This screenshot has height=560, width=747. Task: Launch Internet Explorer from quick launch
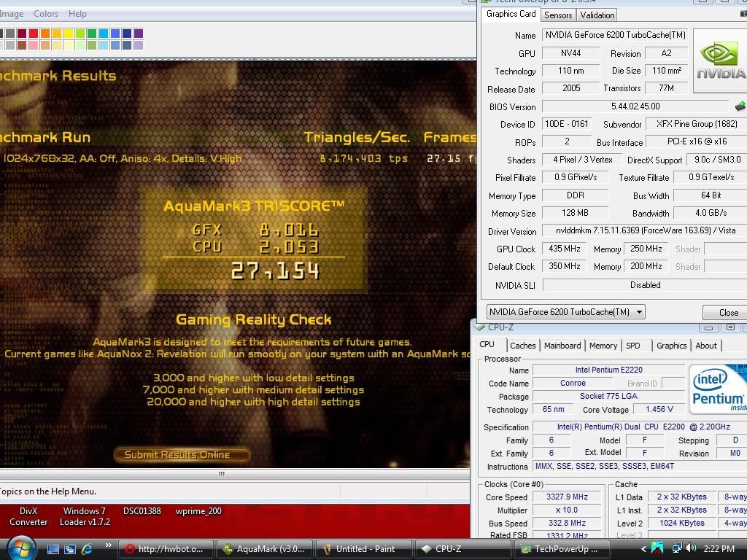[88, 549]
